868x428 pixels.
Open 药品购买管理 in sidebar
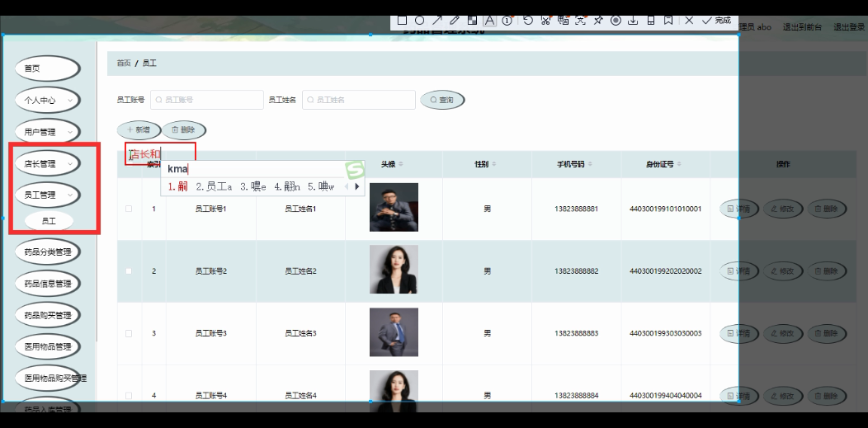[48, 315]
